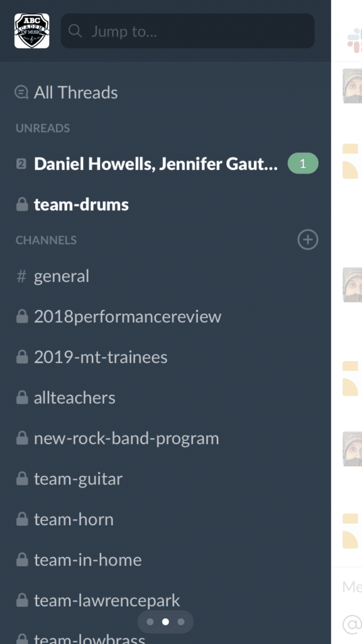Click the Slack logo in the header

click(354, 41)
